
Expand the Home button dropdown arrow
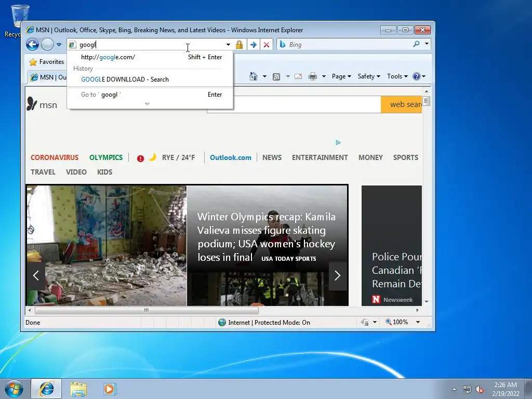point(264,76)
